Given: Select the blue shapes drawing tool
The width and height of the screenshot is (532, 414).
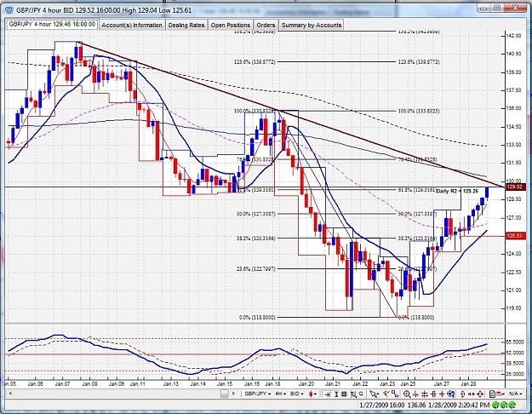Looking at the screenshot, I should click(x=395, y=394).
